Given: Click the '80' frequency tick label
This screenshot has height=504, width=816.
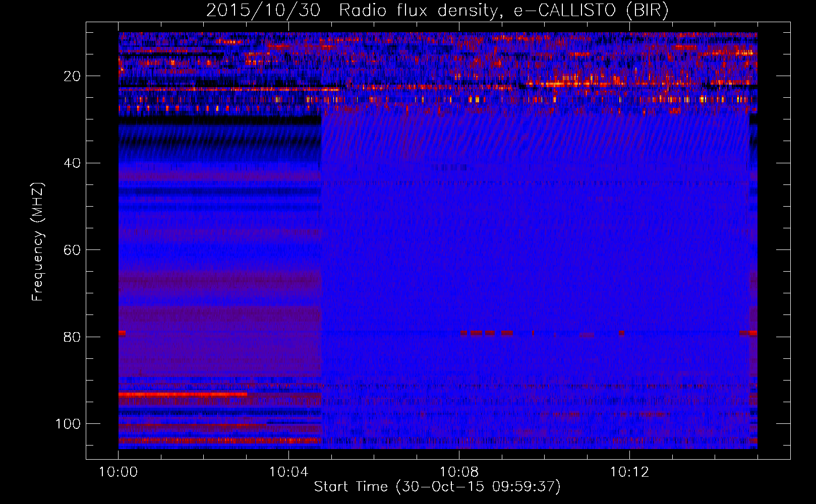Looking at the screenshot, I should [72, 337].
